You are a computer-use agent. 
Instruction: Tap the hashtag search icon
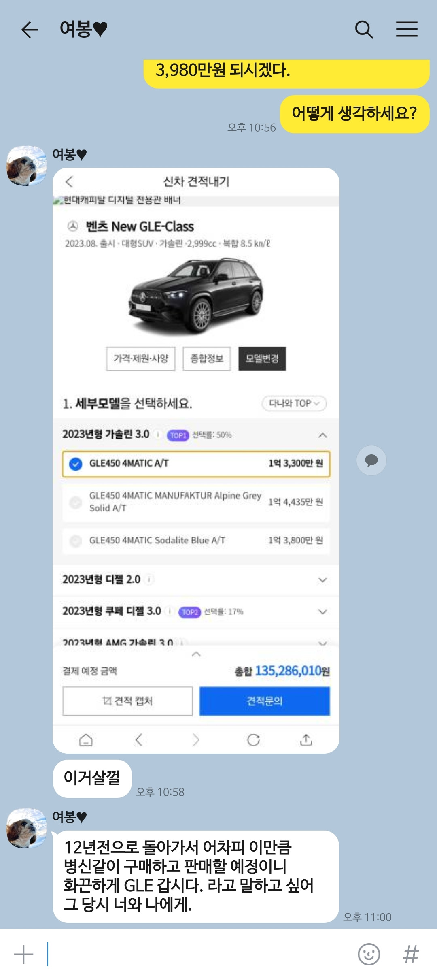411,954
